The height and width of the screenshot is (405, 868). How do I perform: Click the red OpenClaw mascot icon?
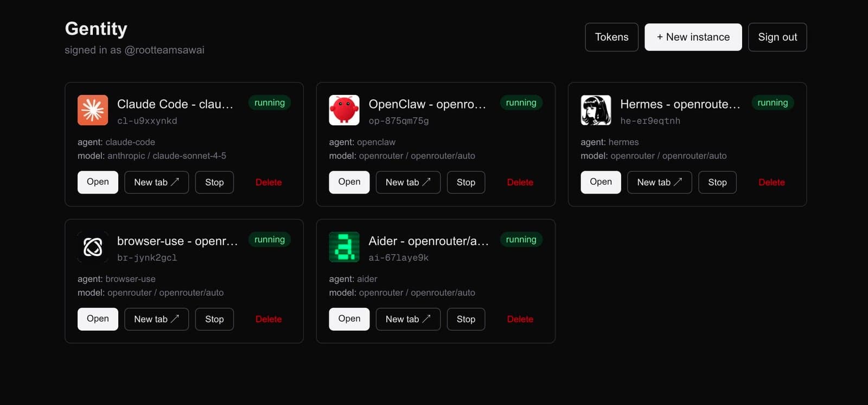(x=344, y=110)
